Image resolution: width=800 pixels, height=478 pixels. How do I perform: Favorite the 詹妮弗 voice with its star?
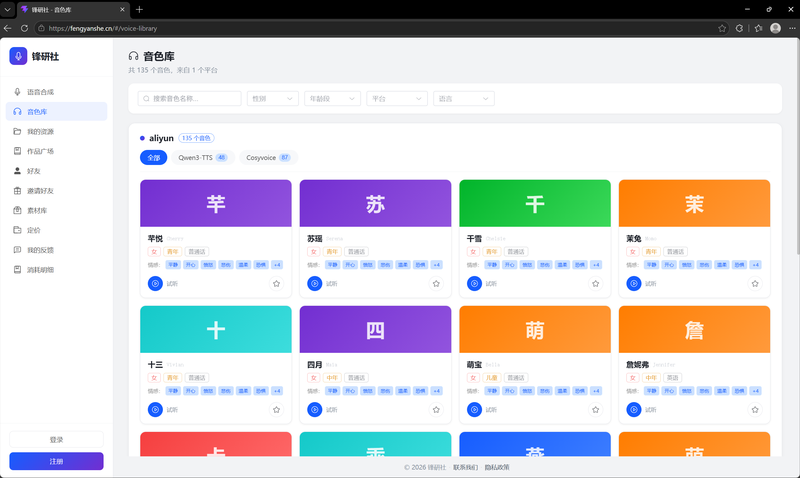pyautogui.click(x=755, y=409)
